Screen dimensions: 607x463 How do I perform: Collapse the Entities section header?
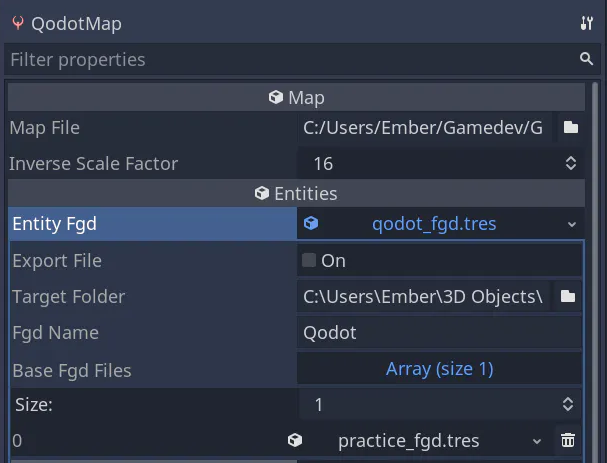tap(297, 193)
